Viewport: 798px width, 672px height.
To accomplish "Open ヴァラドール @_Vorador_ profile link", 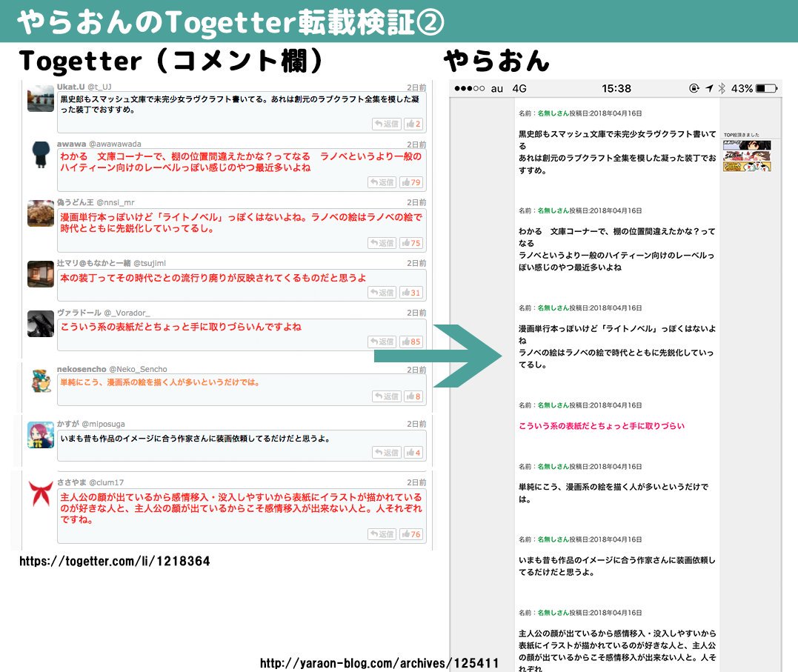I will click(103, 313).
